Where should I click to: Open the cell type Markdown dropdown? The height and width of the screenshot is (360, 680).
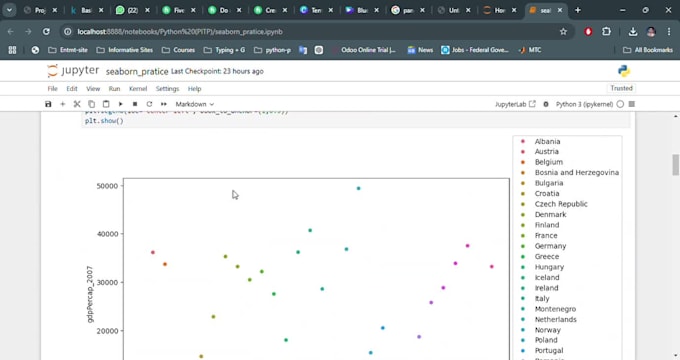(194, 104)
